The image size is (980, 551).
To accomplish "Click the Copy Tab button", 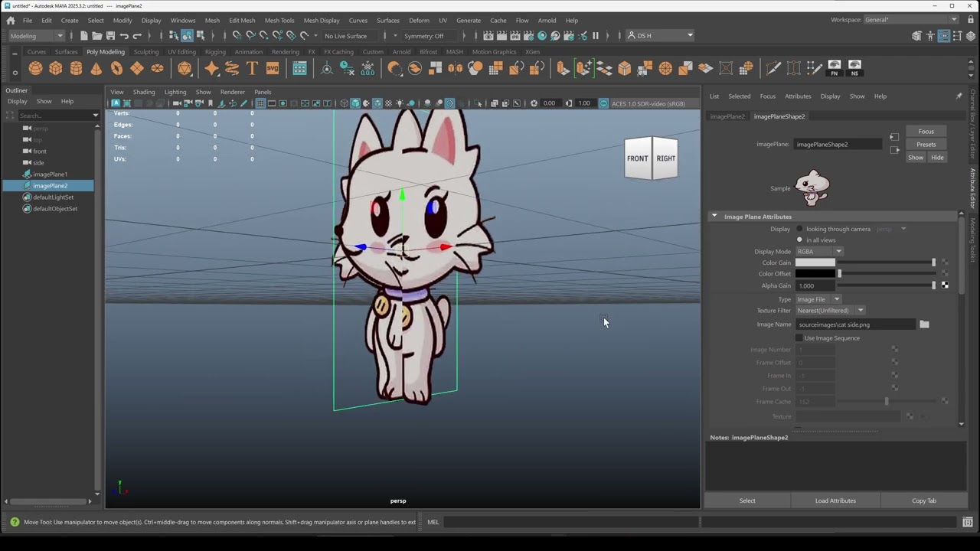I will (x=924, y=500).
